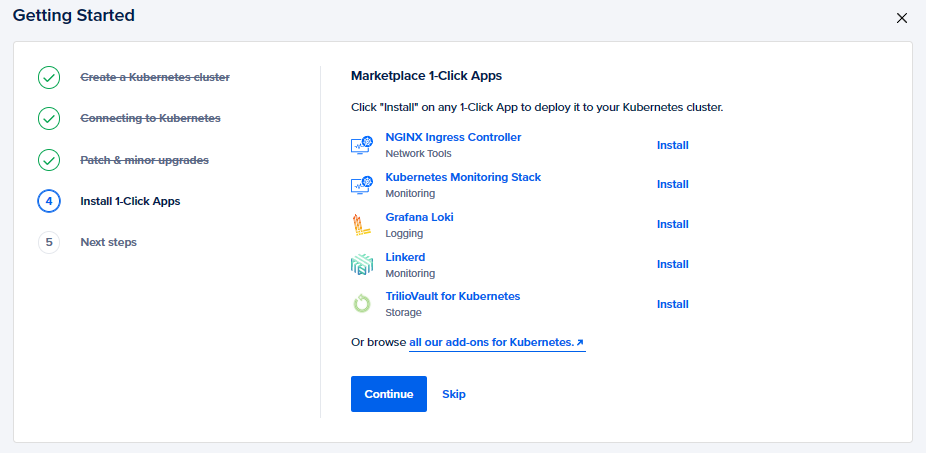Image resolution: width=926 pixels, height=453 pixels.
Task: Close the Getting Started panel
Action: coord(902,18)
